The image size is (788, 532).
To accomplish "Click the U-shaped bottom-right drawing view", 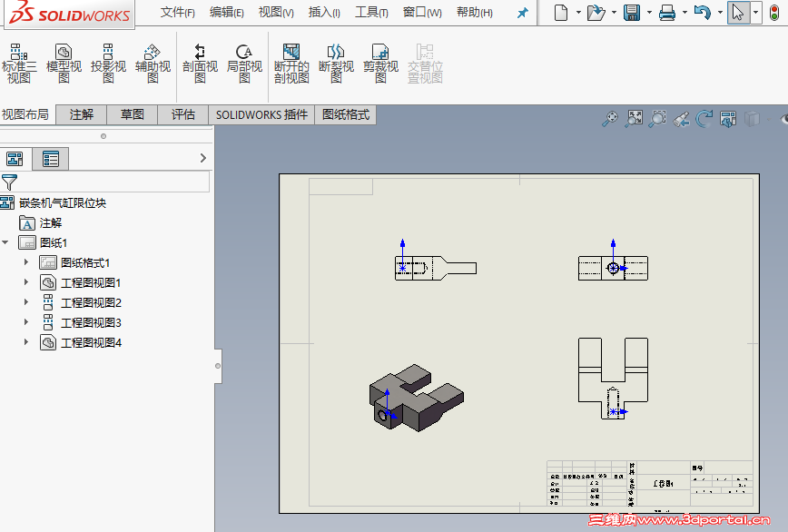I will pyautogui.click(x=613, y=379).
